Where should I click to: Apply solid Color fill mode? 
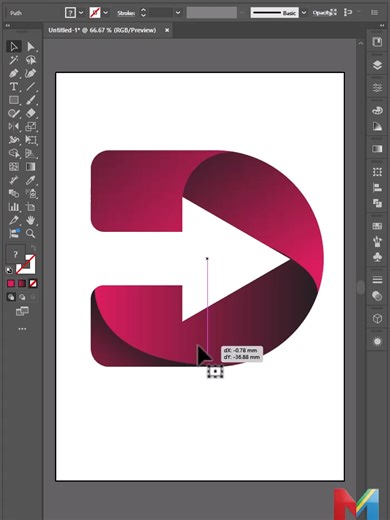click(11, 283)
